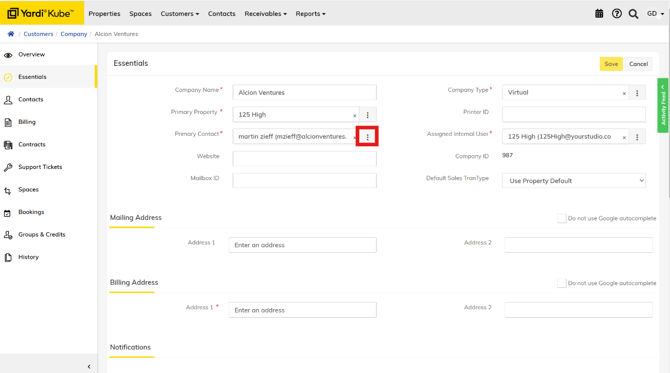Image resolution: width=670 pixels, height=373 pixels.
Task: Follow the Customers breadcrumb link
Action: coord(38,34)
